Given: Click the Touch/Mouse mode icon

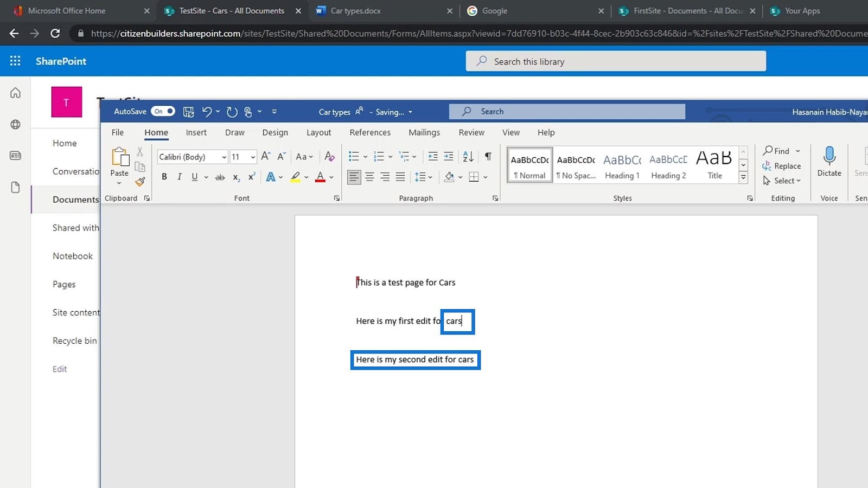Looking at the screenshot, I should click(248, 112).
